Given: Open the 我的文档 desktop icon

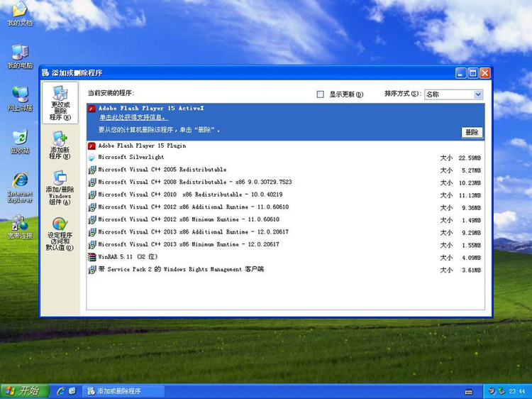Looking at the screenshot, I should click(x=20, y=13).
